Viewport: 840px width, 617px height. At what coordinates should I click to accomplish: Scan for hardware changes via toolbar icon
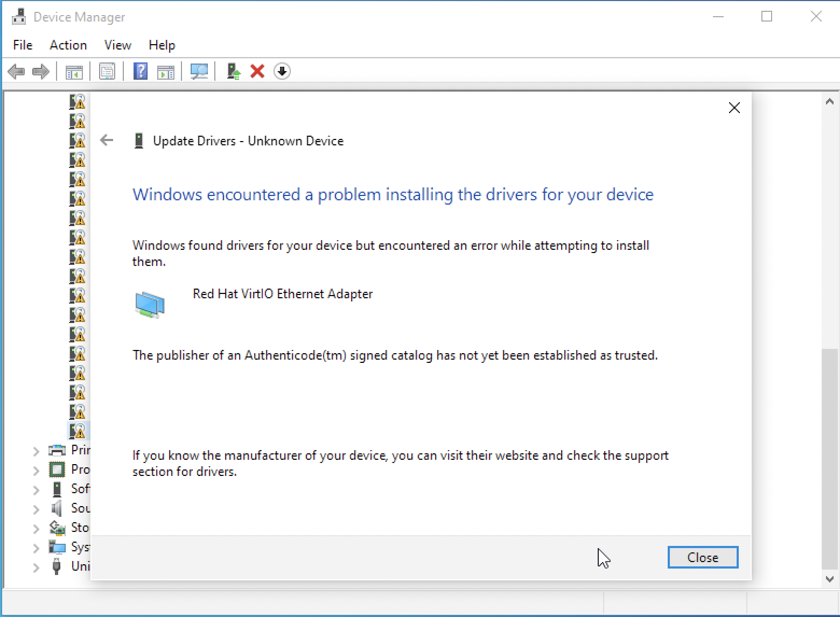(x=199, y=71)
